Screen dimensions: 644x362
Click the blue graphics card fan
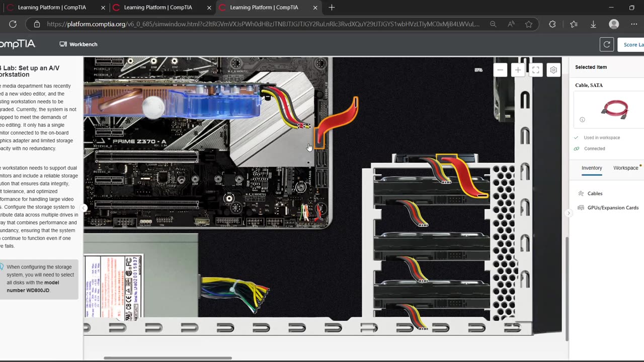click(x=154, y=107)
